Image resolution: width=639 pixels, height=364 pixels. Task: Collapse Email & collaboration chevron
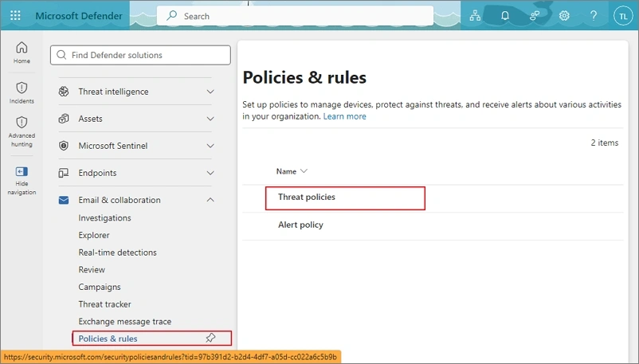(210, 200)
